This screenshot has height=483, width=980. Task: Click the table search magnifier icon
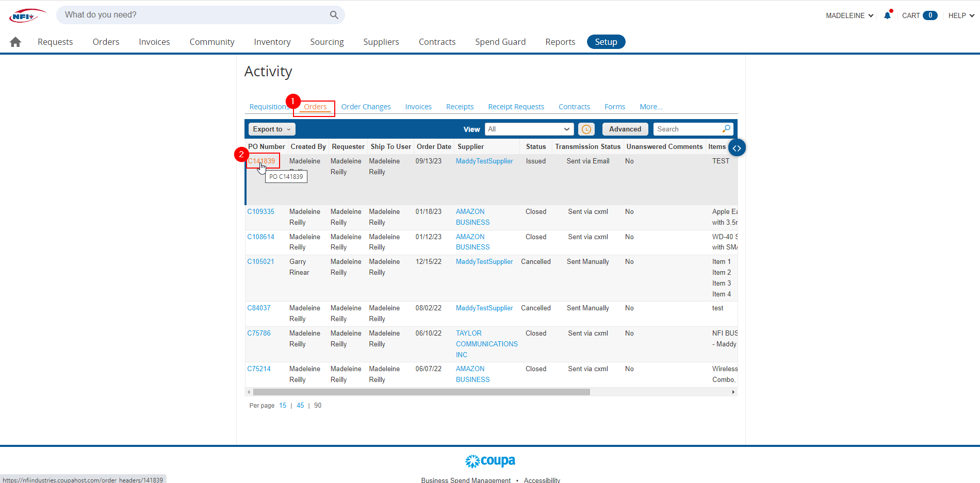click(726, 129)
